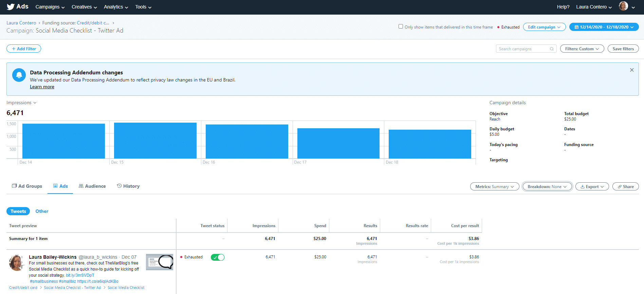Open the Campaigns menu

[50, 7]
